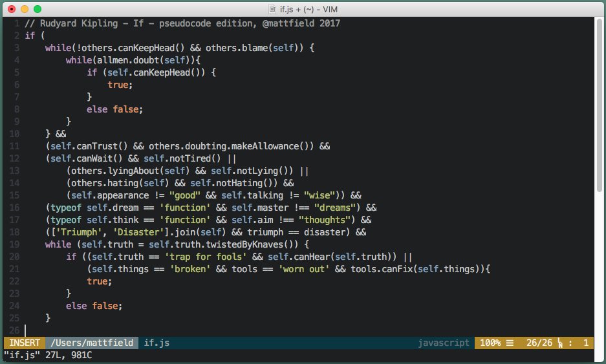This screenshot has height=364, width=606.
Task: Click 'else false;' on line 24
Action: tap(94, 306)
